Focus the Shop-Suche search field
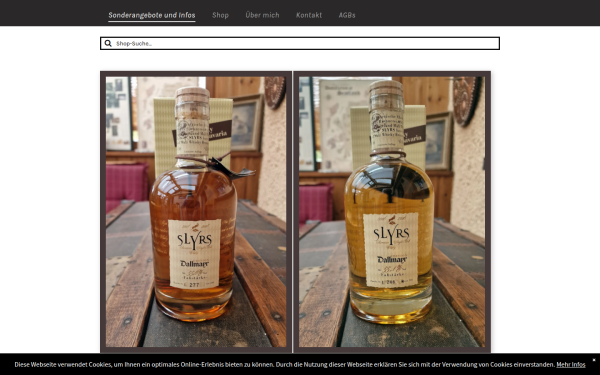Screen dimensions: 600x375 click(x=300, y=44)
